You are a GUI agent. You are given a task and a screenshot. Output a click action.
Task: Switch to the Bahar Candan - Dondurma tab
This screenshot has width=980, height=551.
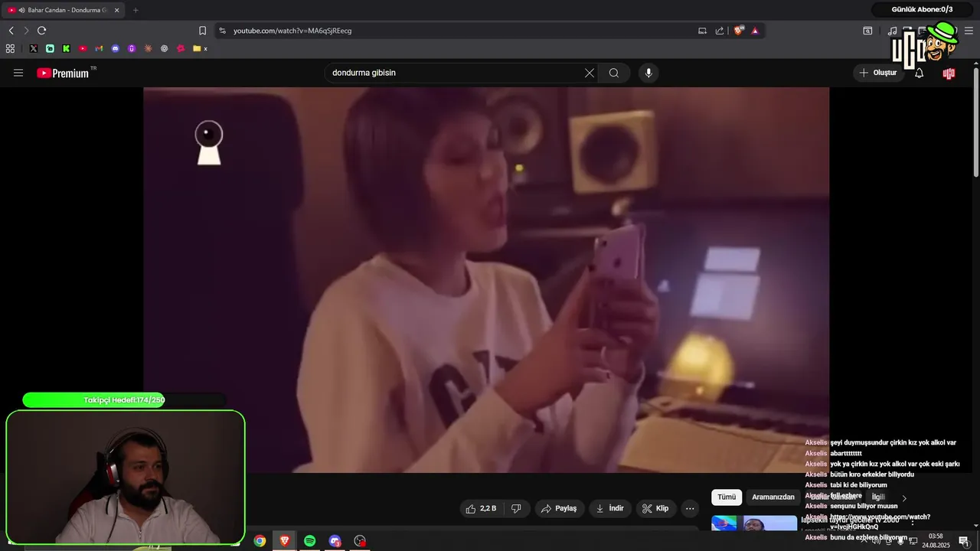click(64, 10)
